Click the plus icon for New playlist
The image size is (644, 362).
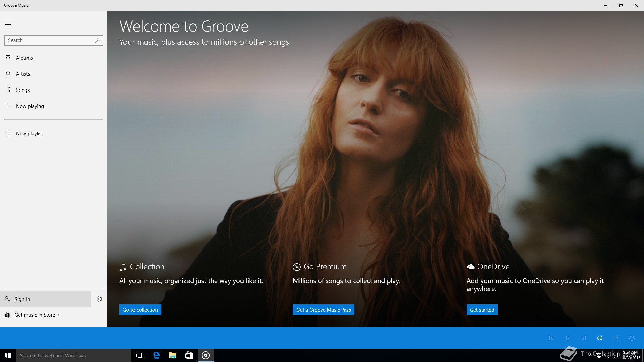click(8, 133)
